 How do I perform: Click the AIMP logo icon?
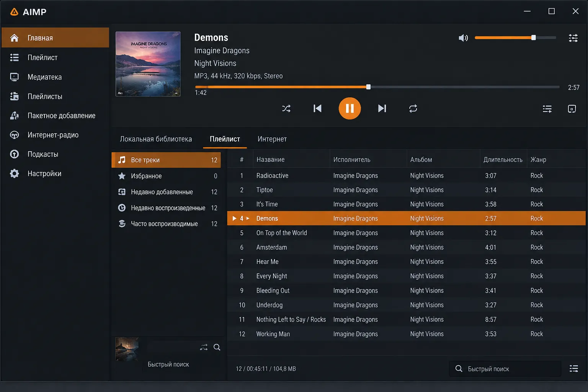[x=15, y=12]
